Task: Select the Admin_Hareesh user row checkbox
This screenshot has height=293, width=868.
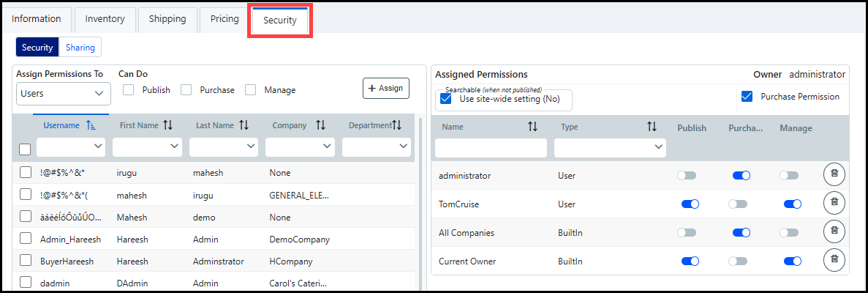Action: click(26, 239)
